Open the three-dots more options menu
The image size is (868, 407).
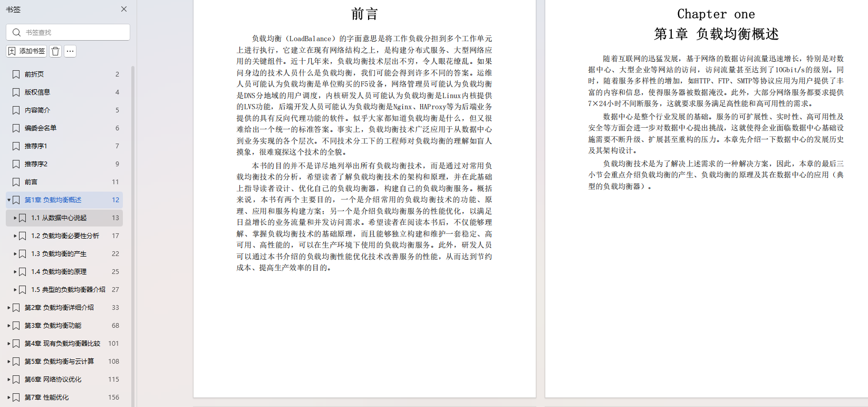[x=70, y=51]
